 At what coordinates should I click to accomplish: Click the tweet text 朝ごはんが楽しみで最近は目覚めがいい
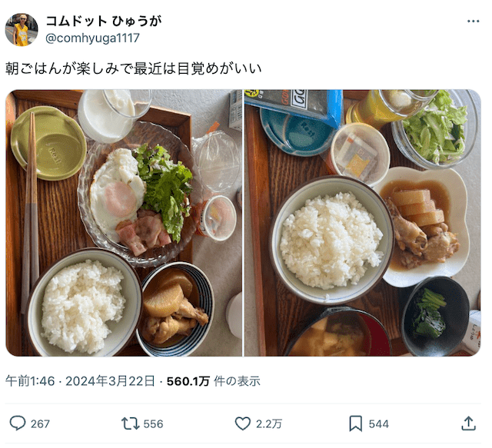(133, 68)
